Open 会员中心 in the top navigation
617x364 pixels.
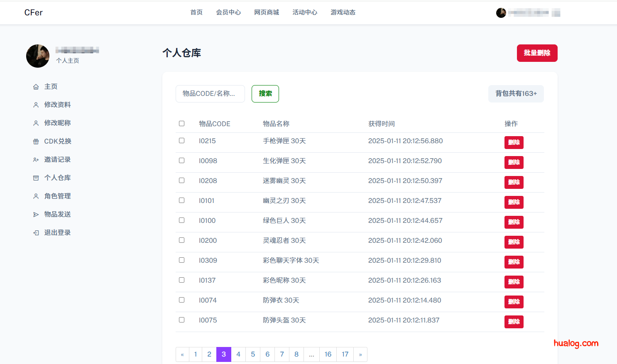(x=228, y=12)
